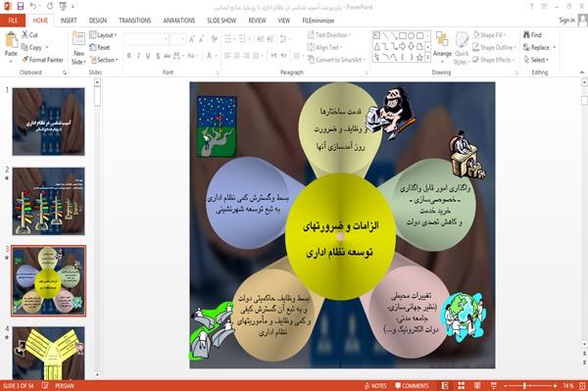Increase the font size
588x391 pixels.
pyautogui.click(x=192, y=38)
